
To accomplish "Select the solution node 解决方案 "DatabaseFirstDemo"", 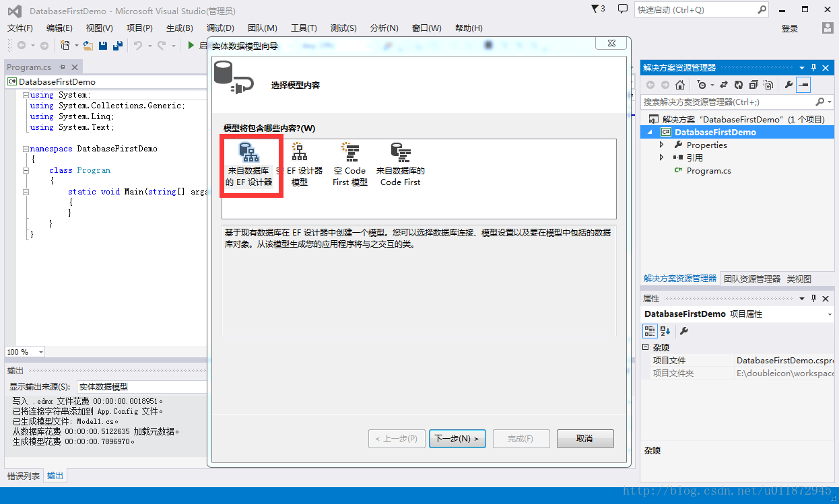I will click(737, 119).
